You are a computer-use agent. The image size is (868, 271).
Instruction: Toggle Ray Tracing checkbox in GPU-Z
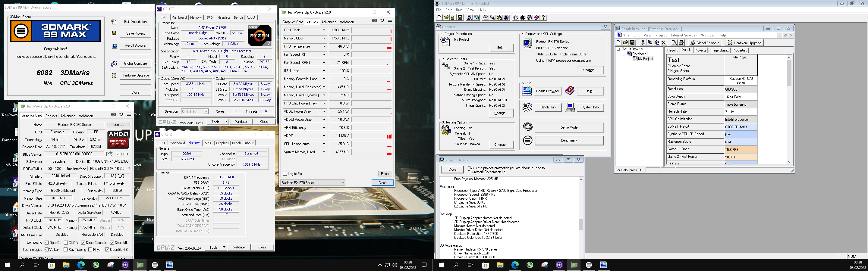(x=65, y=249)
